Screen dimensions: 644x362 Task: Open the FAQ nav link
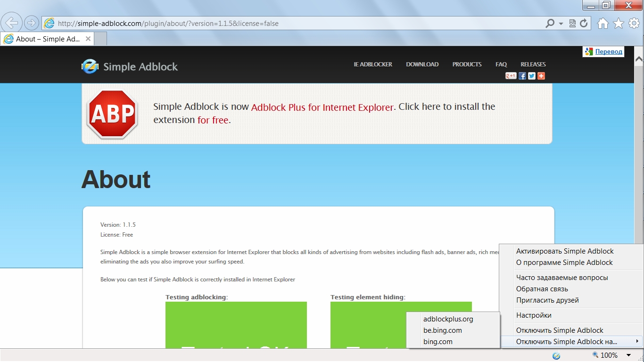pos(501,64)
